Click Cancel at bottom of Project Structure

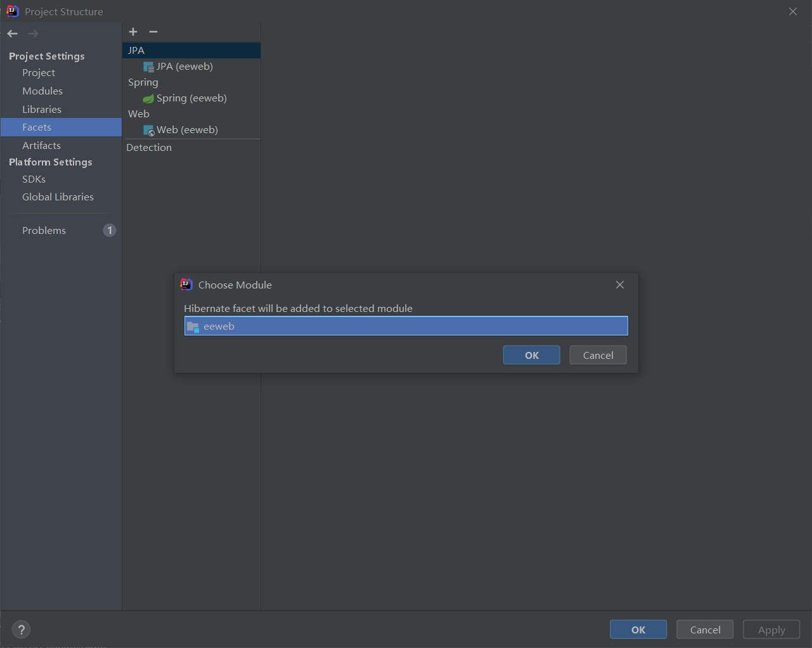click(x=705, y=630)
